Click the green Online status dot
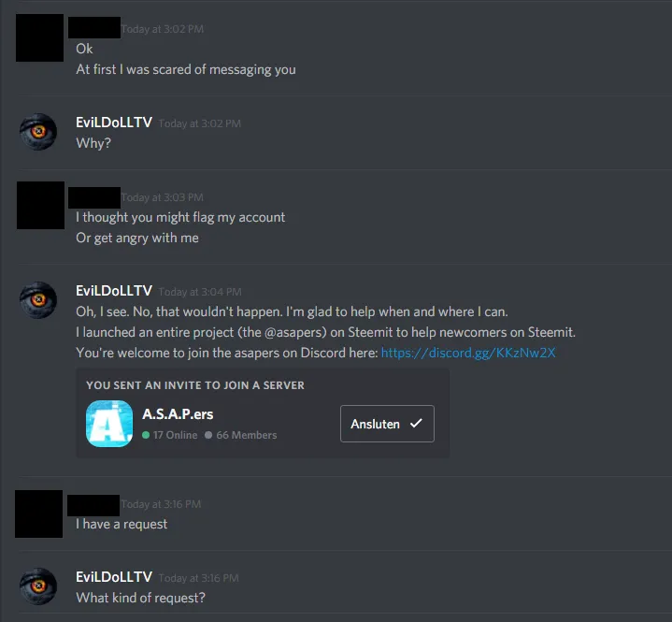The height and width of the screenshot is (622, 672). [x=146, y=435]
